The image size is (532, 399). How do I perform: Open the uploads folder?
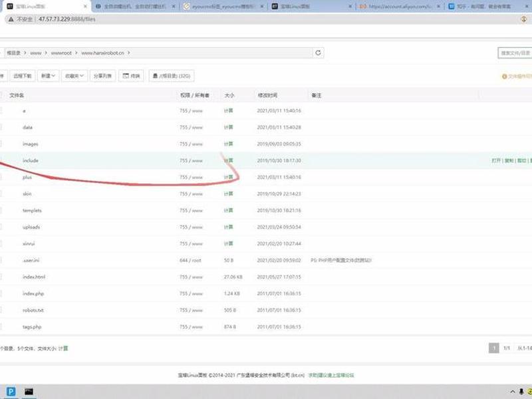[x=31, y=227]
